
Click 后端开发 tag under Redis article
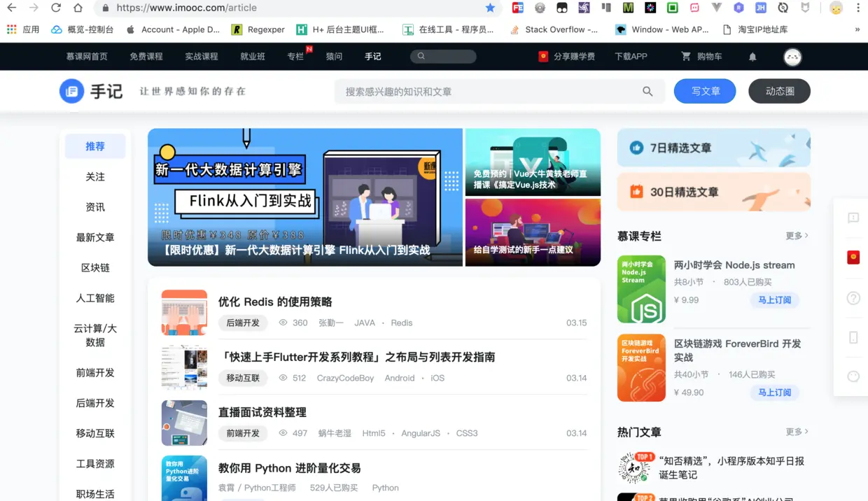243,323
